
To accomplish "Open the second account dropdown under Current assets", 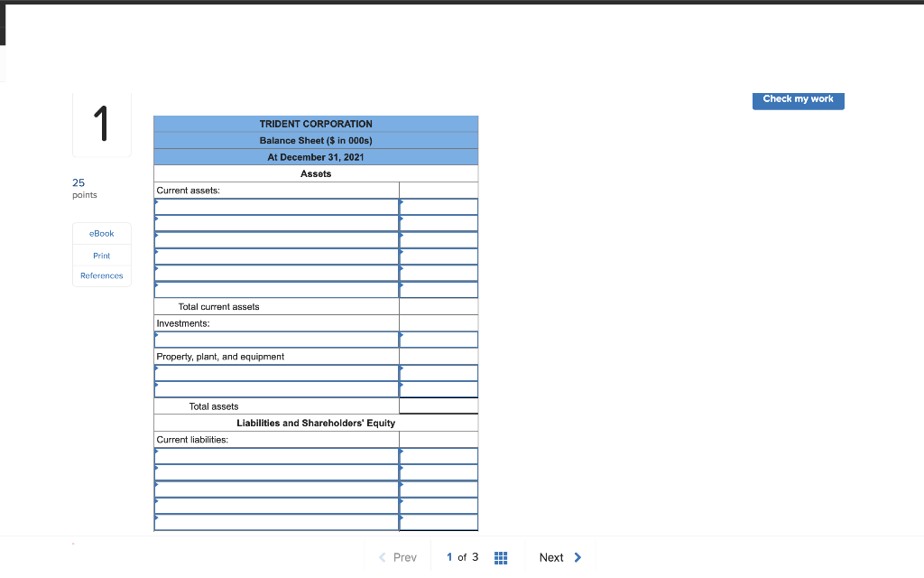I will 275,222.
